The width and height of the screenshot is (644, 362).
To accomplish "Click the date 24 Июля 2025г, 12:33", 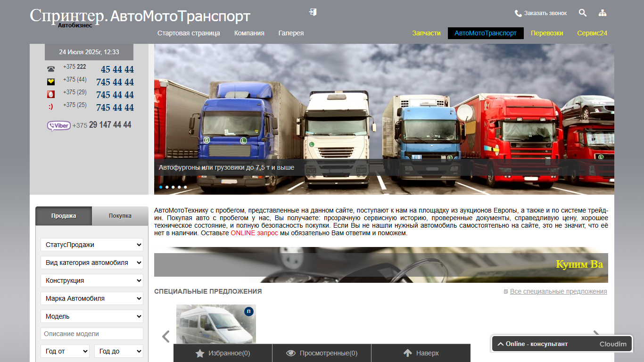I will coord(89,52).
